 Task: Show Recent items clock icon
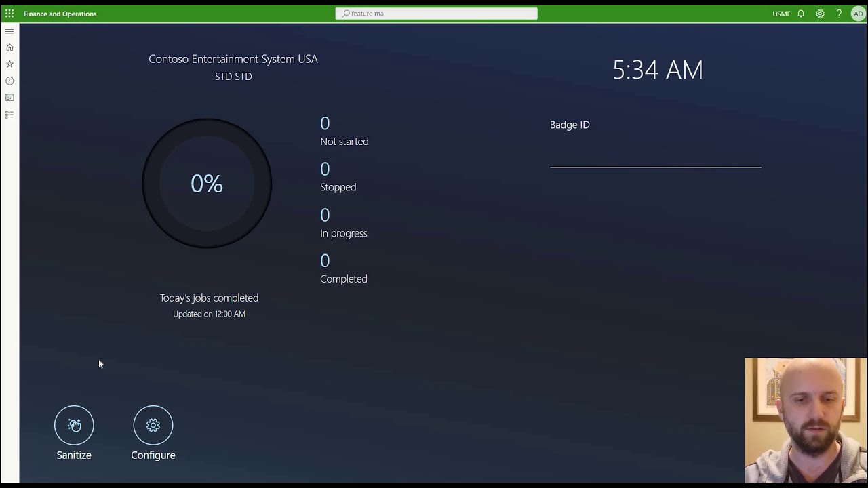point(9,81)
